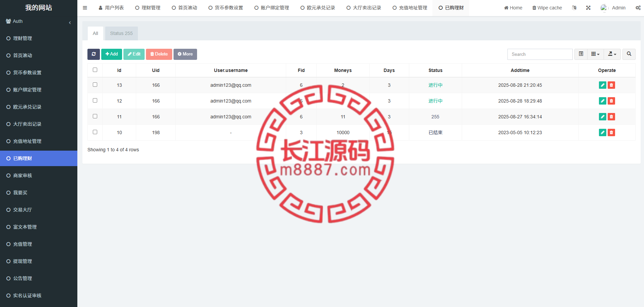This screenshot has width=644, height=307.
Task: Delete the row with Id 13
Action: [611, 85]
